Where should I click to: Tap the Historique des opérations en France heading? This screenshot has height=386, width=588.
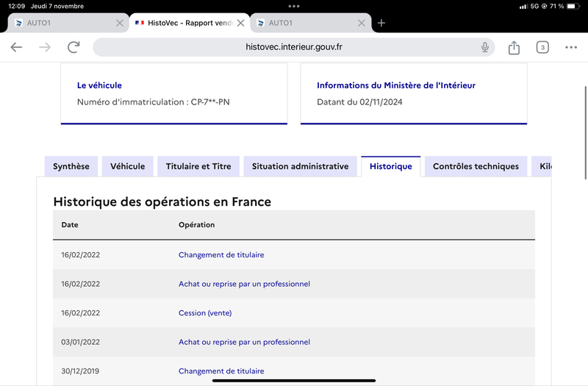[x=162, y=201]
